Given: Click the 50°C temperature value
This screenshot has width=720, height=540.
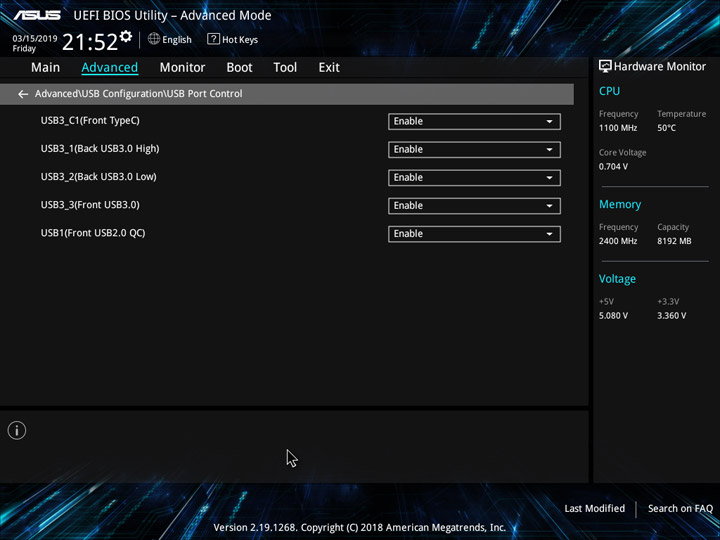Looking at the screenshot, I should (x=666, y=128).
